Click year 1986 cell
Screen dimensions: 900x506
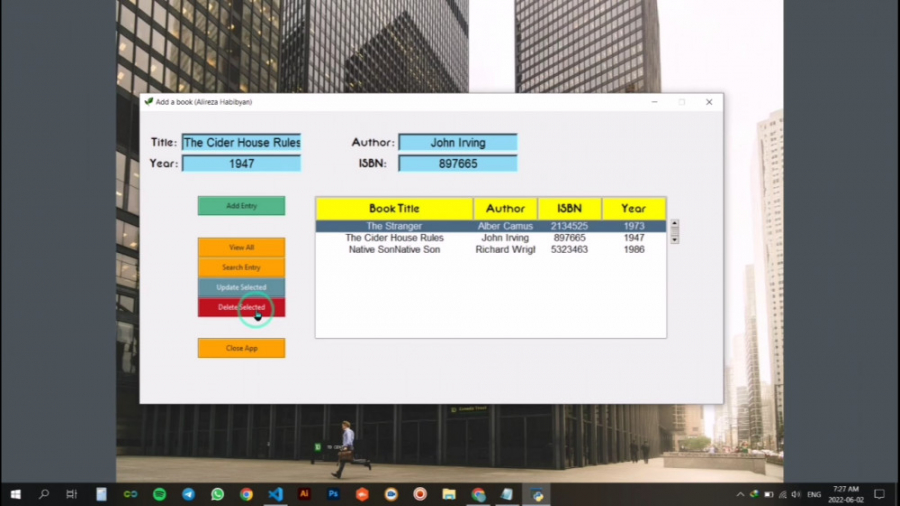pos(634,250)
